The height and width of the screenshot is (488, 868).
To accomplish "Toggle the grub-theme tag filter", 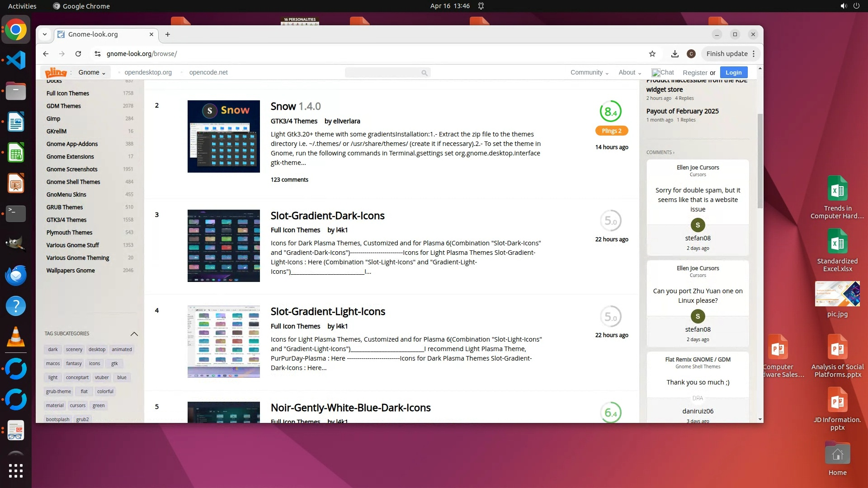I will [x=58, y=391].
